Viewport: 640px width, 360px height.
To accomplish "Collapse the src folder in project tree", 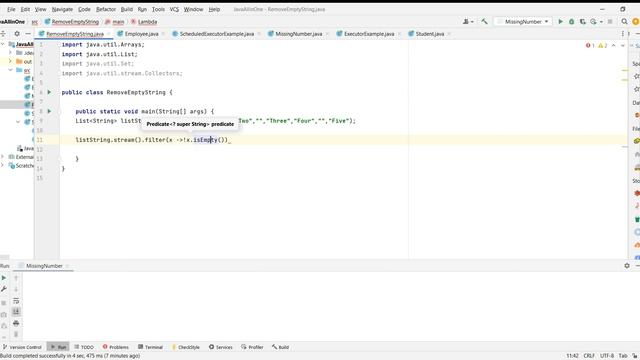I will [x=10, y=70].
